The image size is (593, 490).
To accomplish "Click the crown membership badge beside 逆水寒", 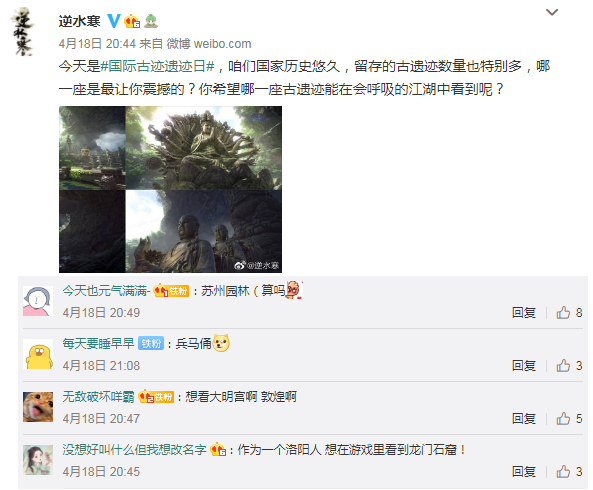I will [x=132, y=21].
